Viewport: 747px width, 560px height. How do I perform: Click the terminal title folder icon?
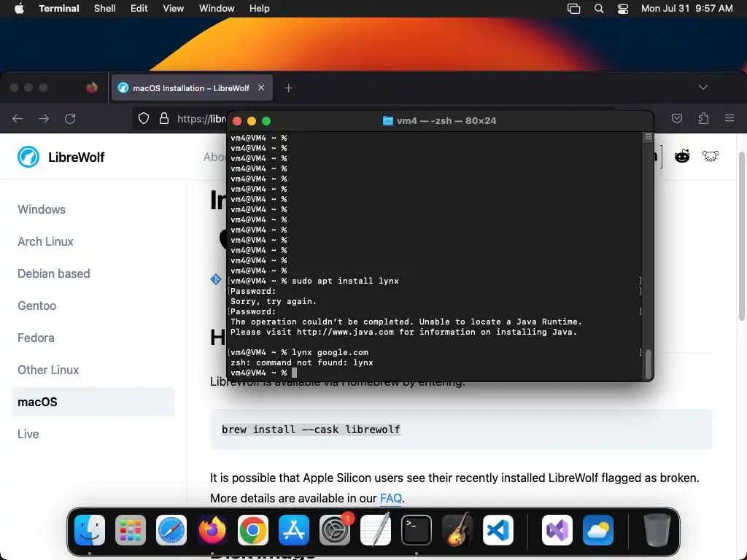click(x=388, y=121)
